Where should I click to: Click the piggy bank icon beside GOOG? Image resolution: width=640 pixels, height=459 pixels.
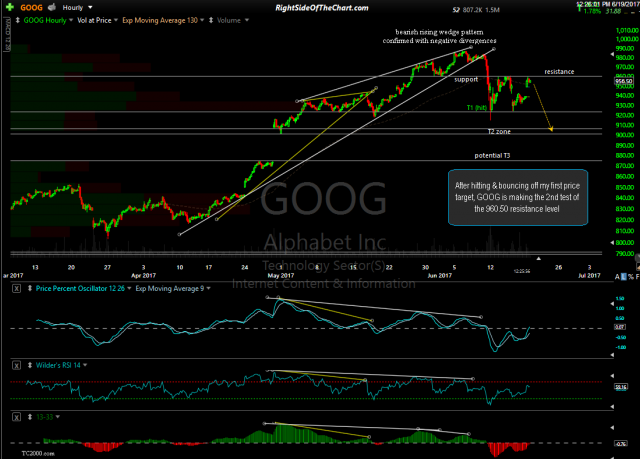(52, 7)
